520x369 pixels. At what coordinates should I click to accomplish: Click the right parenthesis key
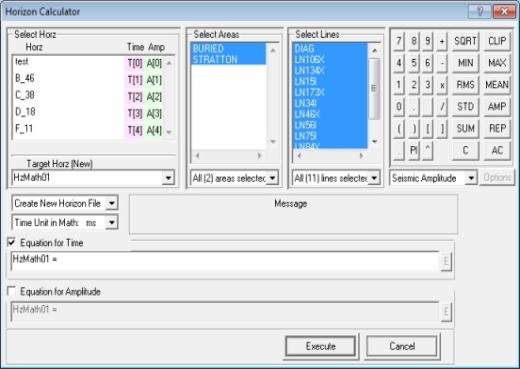(413, 129)
